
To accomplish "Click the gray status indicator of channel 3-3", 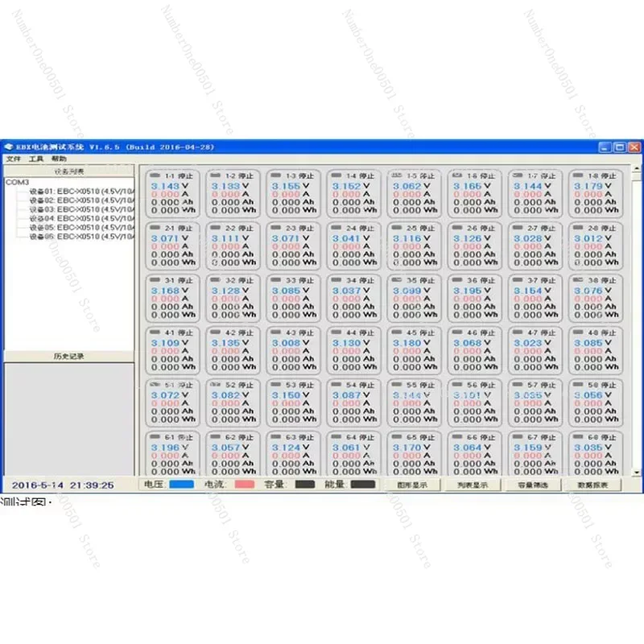I will point(275,279).
